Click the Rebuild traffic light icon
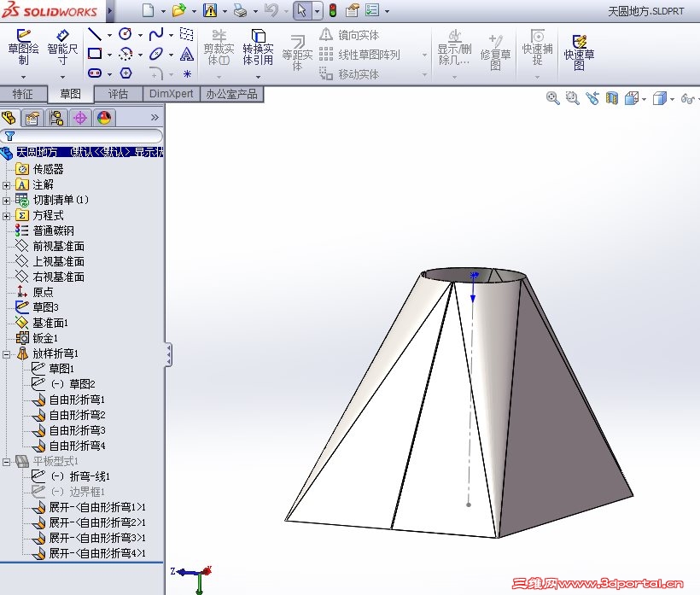Screen dimensions: 700x595 click(x=333, y=10)
